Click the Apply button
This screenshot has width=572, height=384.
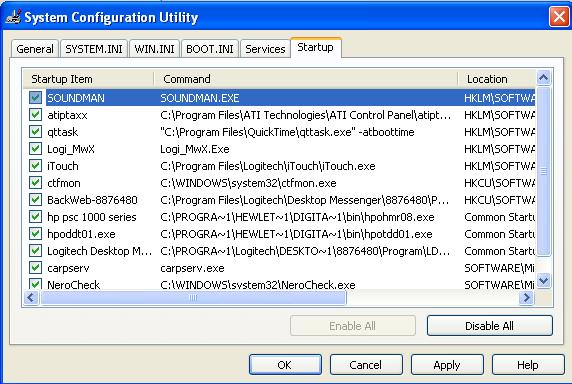pyautogui.click(x=447, y=365)
